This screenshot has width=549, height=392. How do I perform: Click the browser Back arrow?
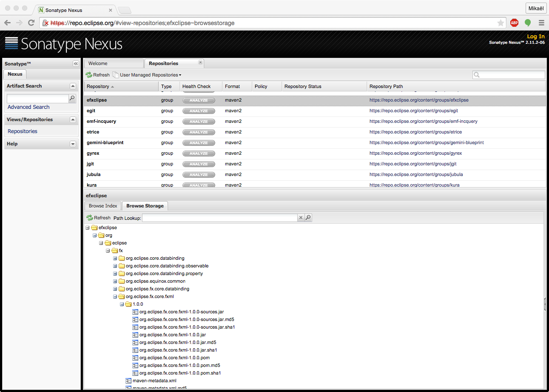(x=8, y=23)
